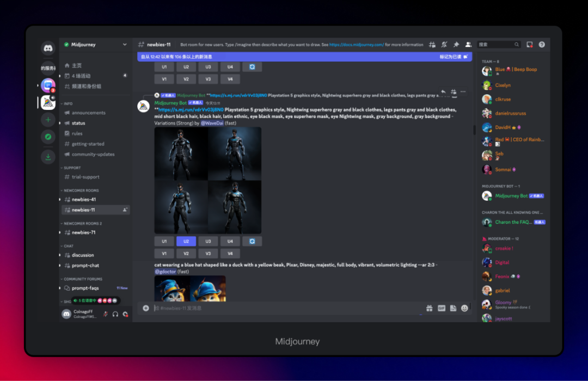This screenshot has height=381, width=588.
Task: Open the Help question mark icon
Action: point(542,45)
